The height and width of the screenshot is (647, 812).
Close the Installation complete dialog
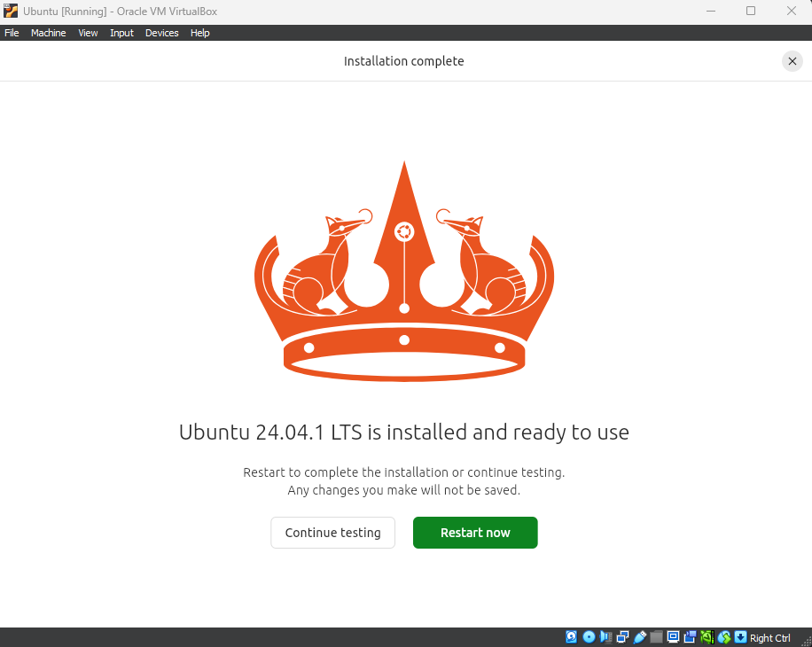tap(792, 61)
